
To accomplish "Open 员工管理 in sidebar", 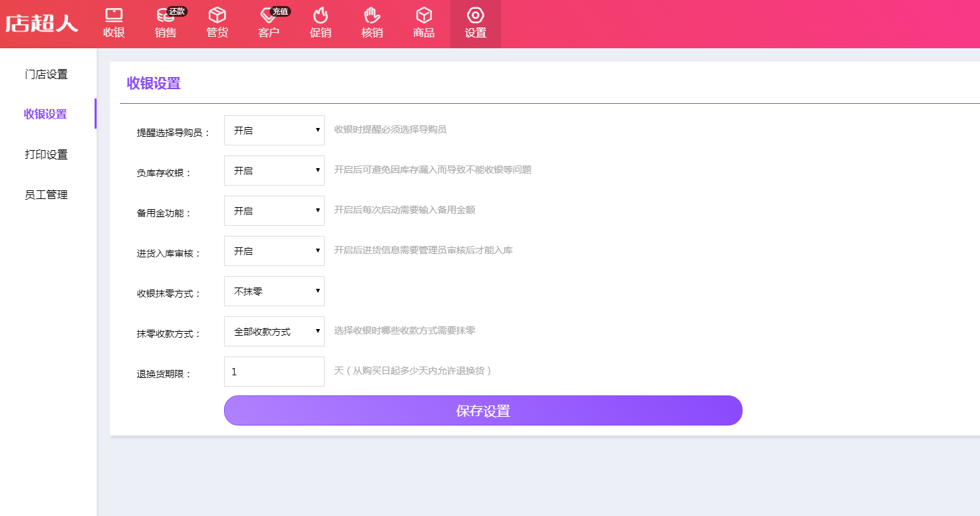I will coord(46,195).
